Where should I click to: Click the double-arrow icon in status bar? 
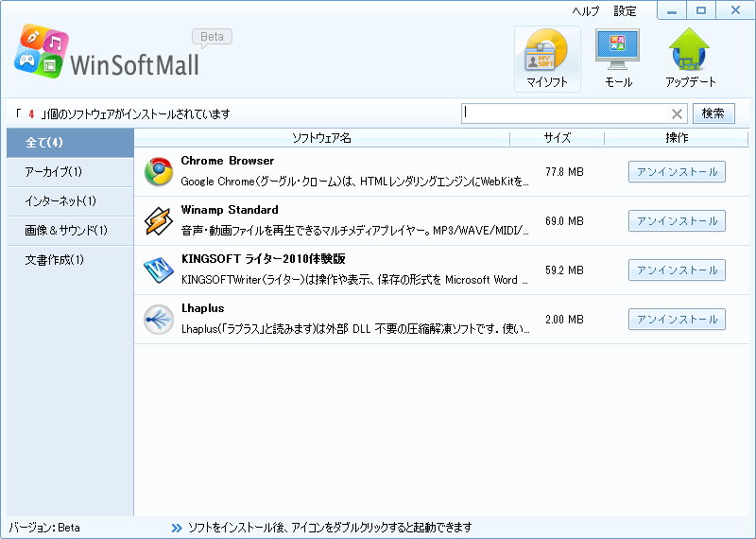click(177, 528)
